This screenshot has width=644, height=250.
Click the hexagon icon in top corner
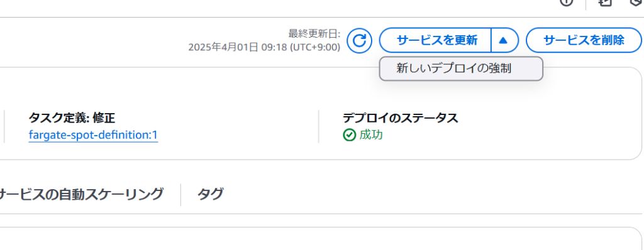point(638,2)
